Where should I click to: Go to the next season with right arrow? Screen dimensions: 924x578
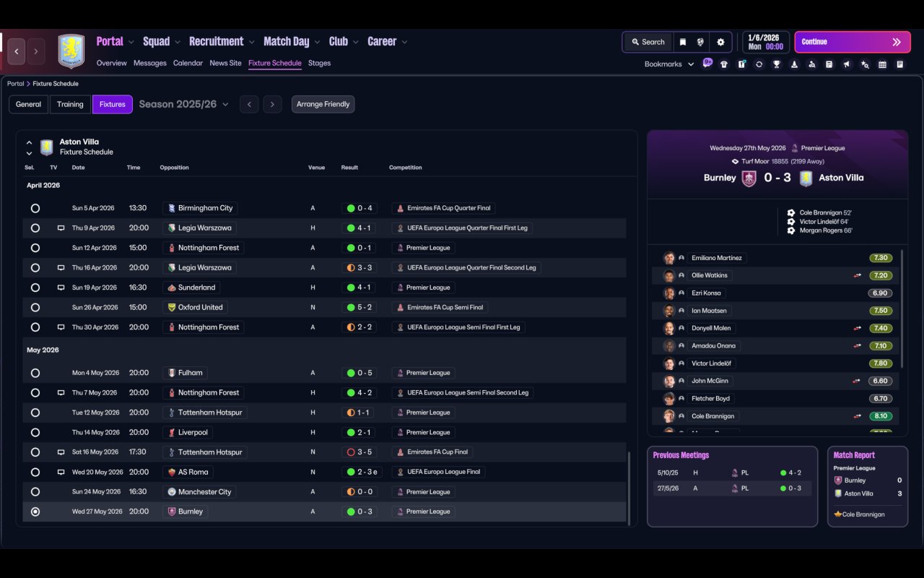click(x=272, y=105)
